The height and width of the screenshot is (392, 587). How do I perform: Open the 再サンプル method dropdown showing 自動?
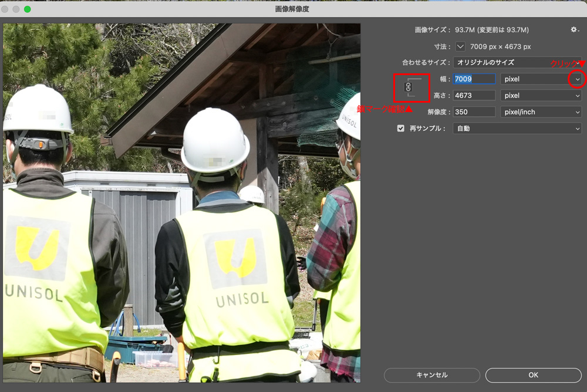point(517,129)
